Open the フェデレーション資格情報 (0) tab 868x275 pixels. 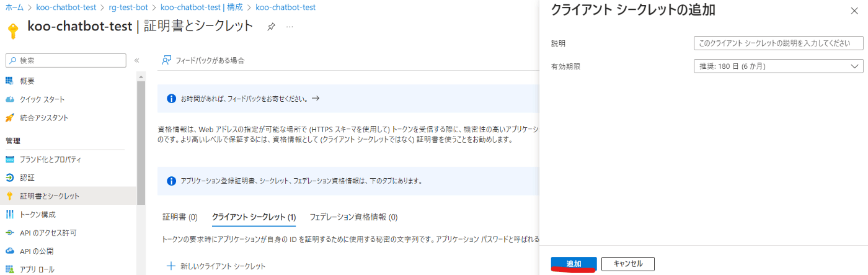(x=353, y=217)
